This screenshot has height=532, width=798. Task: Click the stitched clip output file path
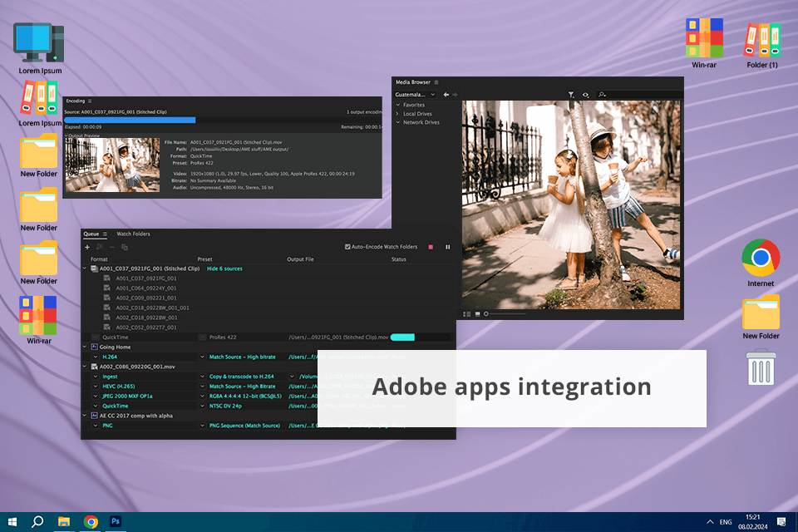pos(338,337)
